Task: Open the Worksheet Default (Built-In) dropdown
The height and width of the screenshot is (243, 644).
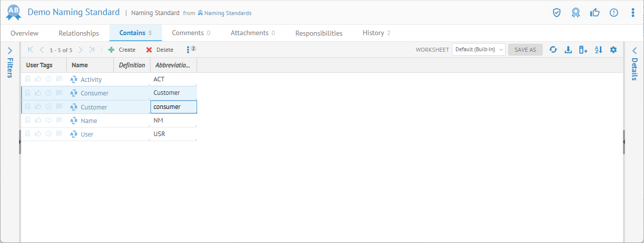Action: click(x=478, y=50)
